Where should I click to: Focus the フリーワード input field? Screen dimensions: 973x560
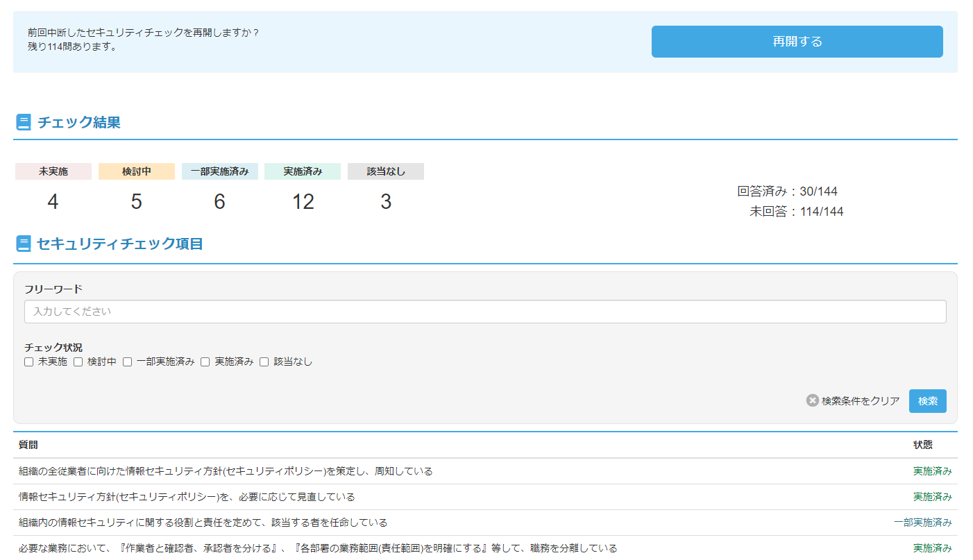click(x=485, y=312)
